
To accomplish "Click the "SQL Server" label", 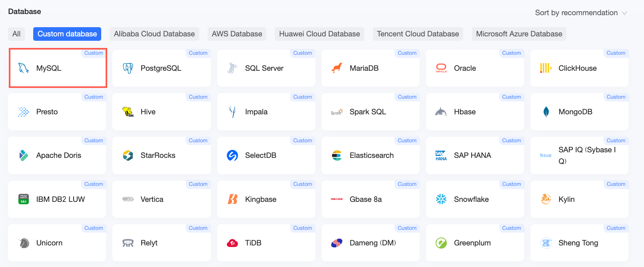I will pos(264,68).
